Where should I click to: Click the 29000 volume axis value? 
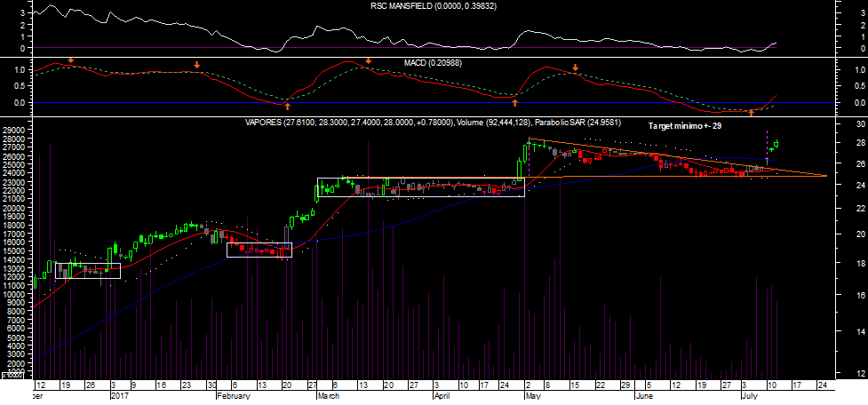point(12,130)
